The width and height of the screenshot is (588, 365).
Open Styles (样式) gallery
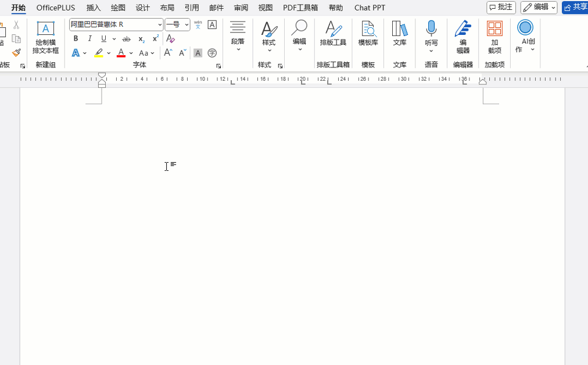269,36
